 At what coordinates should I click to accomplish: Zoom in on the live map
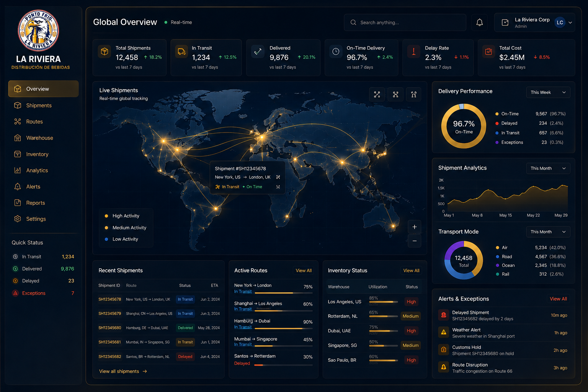[415, 227]
